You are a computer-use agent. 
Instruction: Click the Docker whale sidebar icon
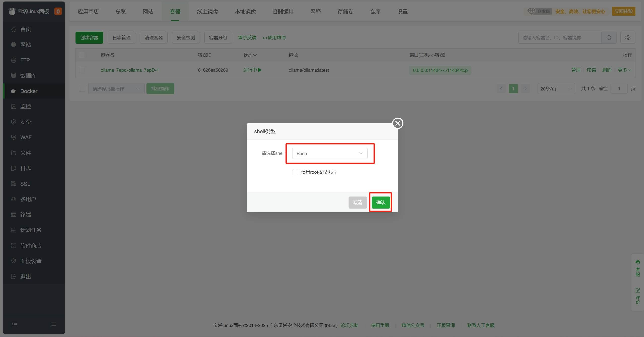click(x=14, y=91)
